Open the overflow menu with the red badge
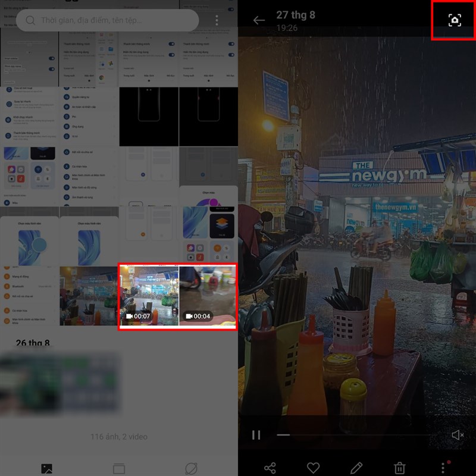The height and width of the screenshot is (476, 476). tap(443, 467)
